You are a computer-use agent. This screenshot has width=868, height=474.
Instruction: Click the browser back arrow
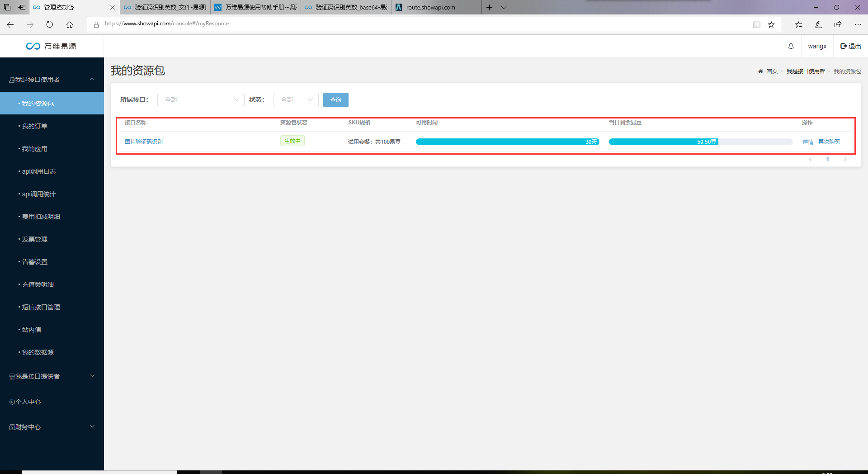tap(10, 24)
